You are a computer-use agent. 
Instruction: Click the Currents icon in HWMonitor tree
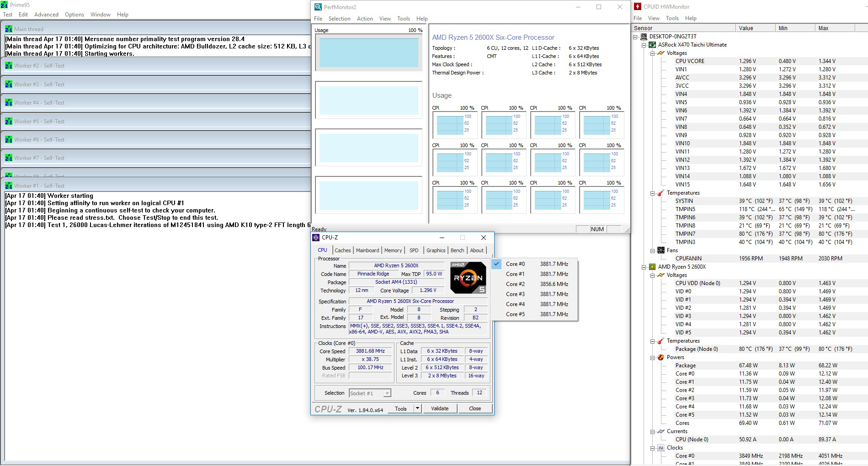click(x=661, y=431)
